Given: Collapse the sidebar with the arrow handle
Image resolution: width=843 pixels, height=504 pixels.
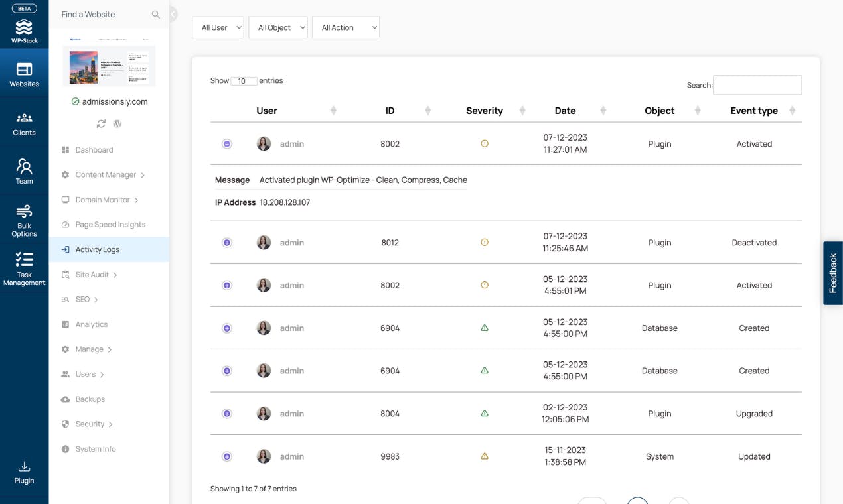Looking at the screenshot, I should (173, 14).
